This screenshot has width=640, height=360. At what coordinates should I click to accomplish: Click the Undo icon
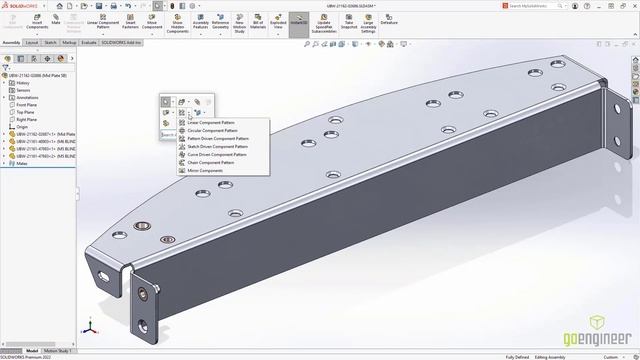pyautogui.click(x=128, y=6)
